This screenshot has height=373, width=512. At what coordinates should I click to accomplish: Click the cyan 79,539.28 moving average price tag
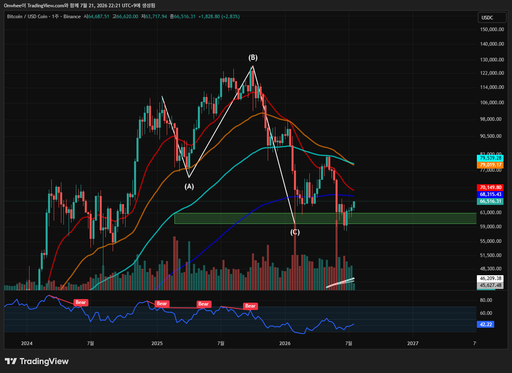[490, 158]
